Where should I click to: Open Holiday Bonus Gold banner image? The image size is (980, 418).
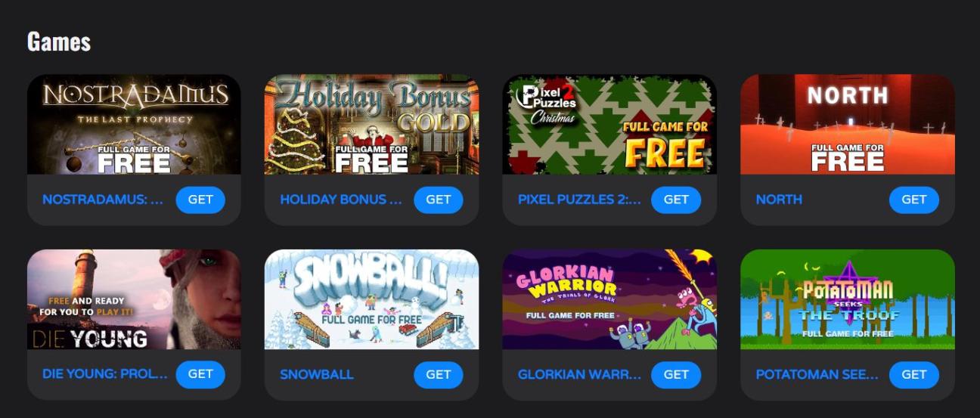point(371,125)
